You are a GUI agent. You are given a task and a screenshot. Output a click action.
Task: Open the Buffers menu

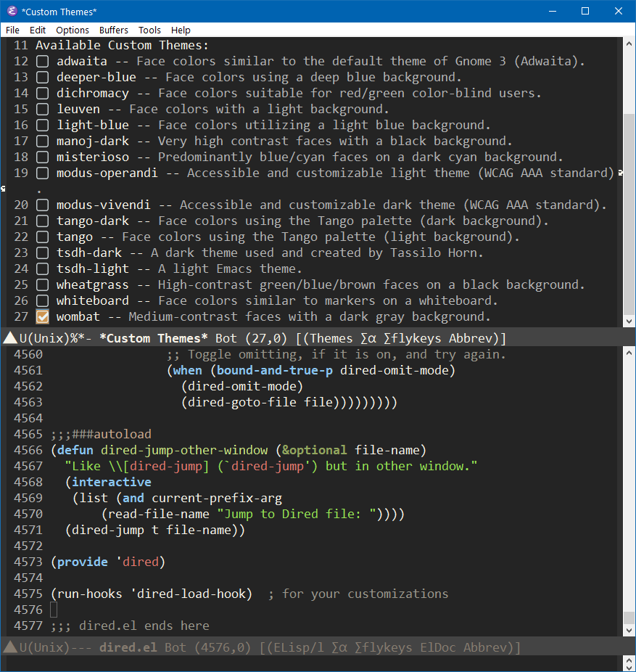pos(114,30)
